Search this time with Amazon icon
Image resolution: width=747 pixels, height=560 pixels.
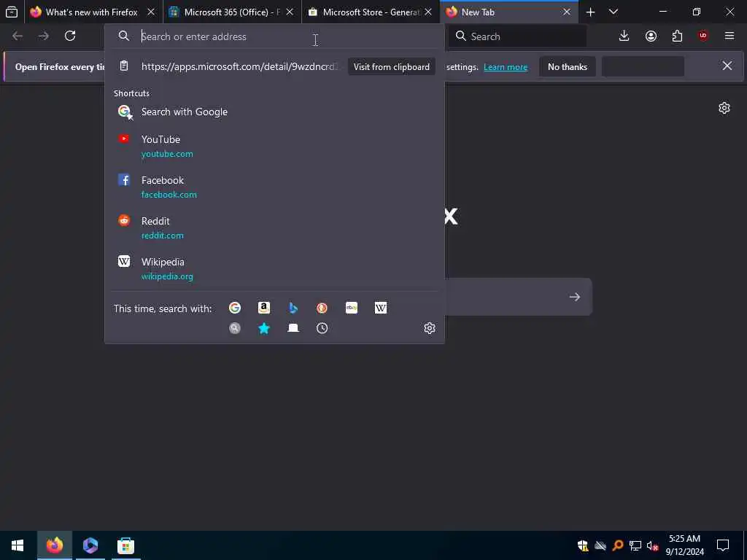tap(264, 308)
